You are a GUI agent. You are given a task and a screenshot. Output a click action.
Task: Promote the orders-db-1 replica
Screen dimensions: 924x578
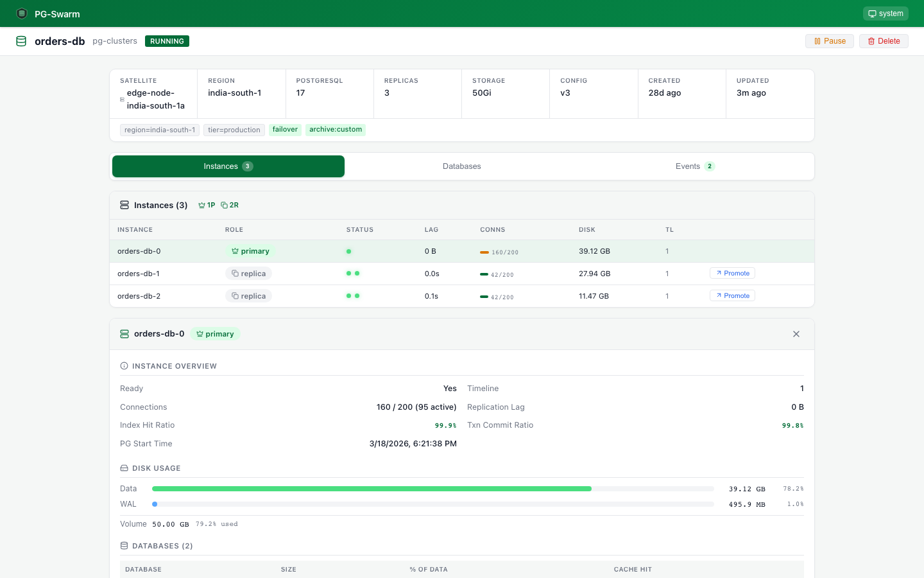(732, 274)
